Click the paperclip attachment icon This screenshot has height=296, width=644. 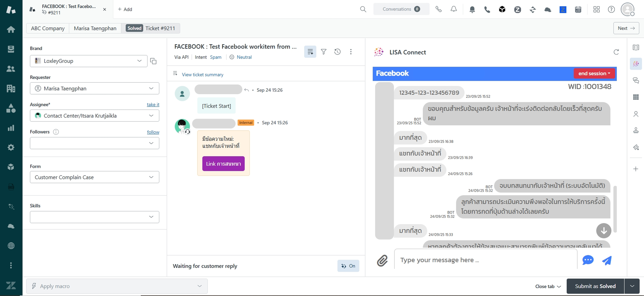[x=382, y=261]
